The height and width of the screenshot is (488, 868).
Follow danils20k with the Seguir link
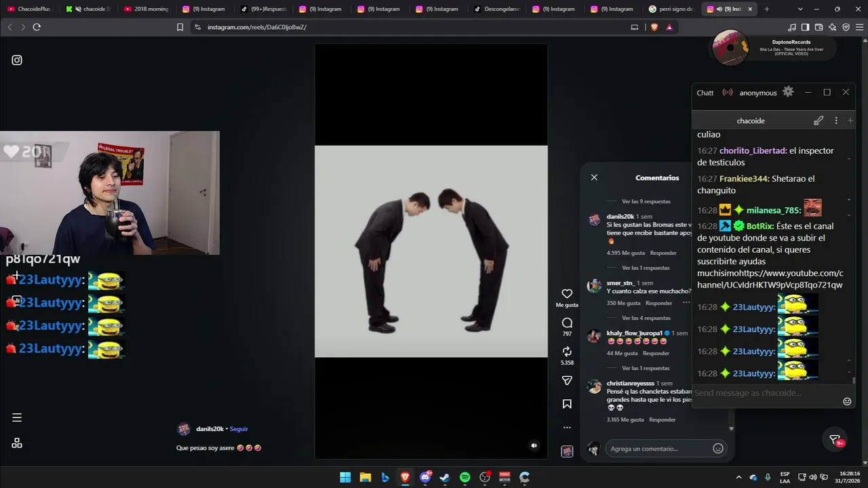click(239, 429)
